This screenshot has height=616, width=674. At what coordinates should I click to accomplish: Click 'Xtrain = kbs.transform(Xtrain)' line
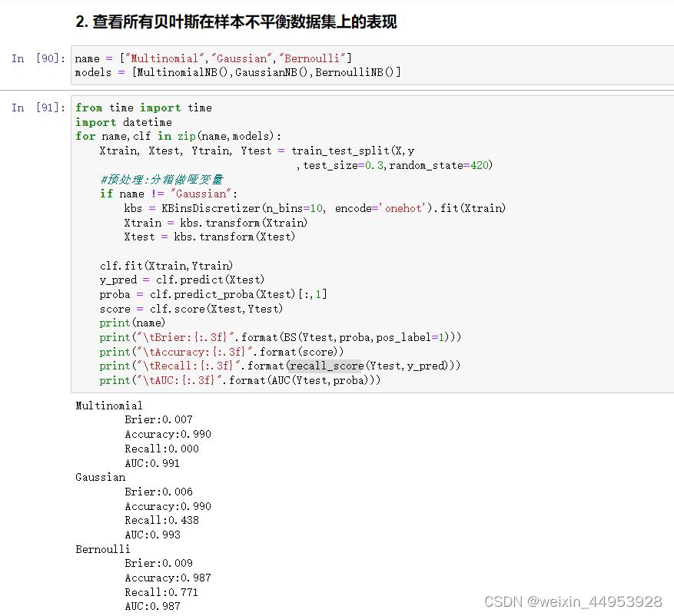216,223
